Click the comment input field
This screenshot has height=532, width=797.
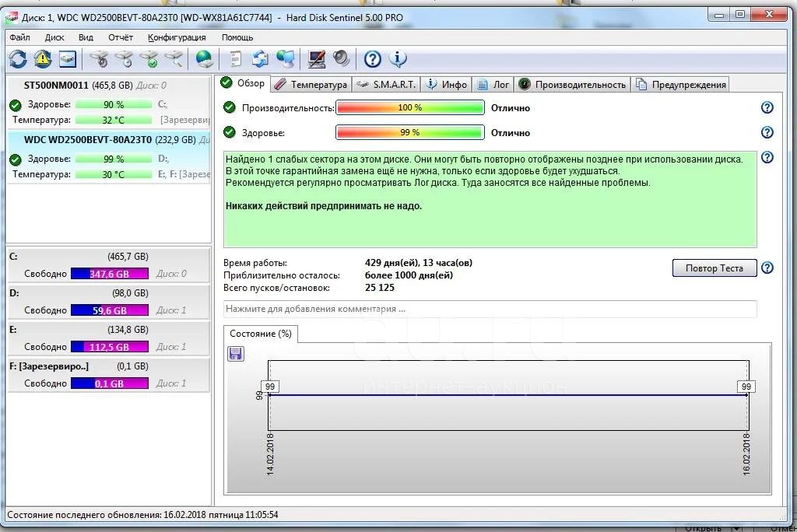490,309
